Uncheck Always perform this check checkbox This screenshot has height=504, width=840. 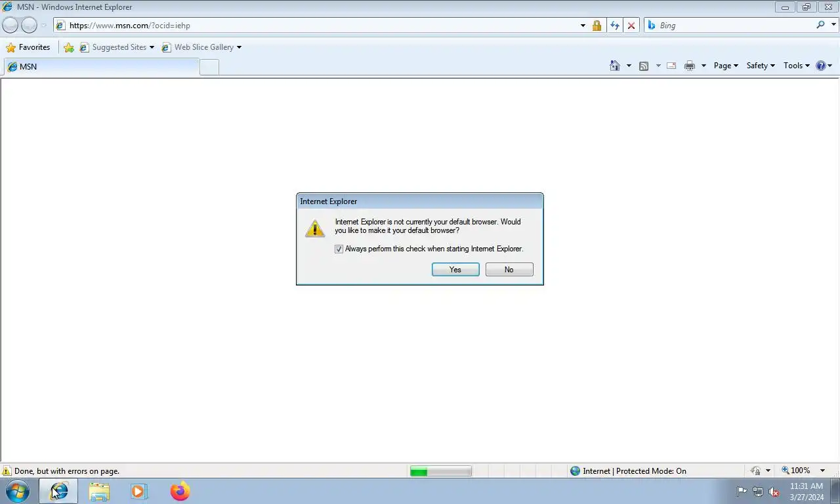click(339, 249)
